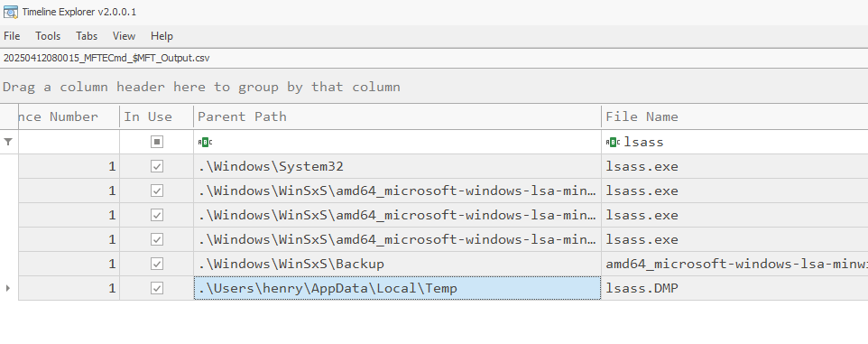The image size is (868, 344).
Task: Click sequence number 1 in the System32 row
Action: (x=69, y=167)
